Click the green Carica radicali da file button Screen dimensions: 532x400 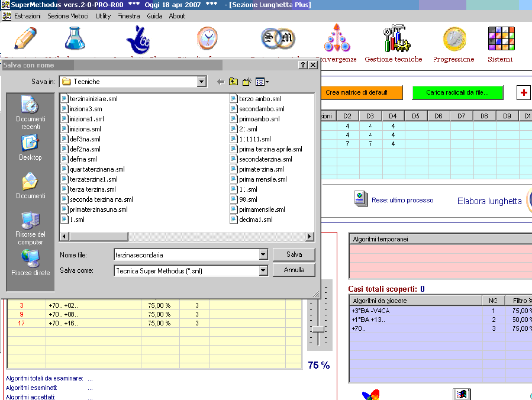coord(457,93)
